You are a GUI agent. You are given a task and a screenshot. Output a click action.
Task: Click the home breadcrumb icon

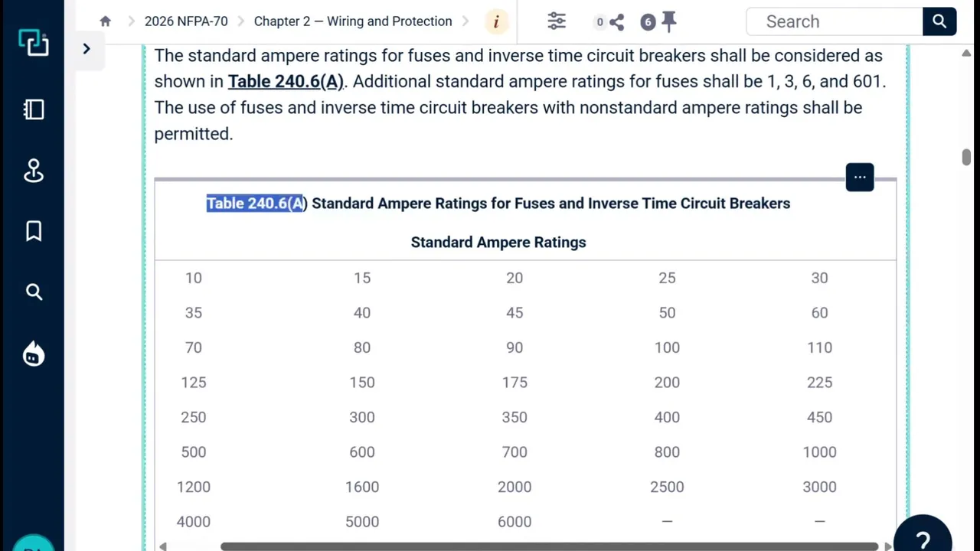[106, 21]
